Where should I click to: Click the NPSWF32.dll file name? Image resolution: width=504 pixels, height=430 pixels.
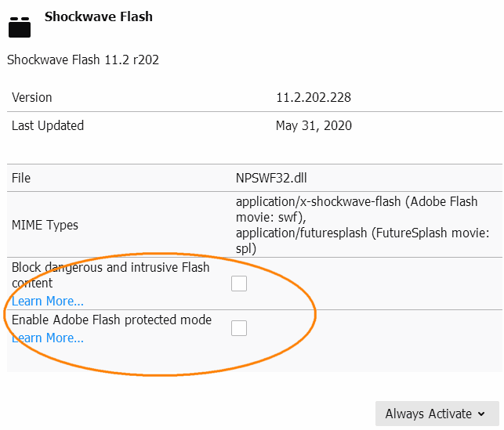271,178
